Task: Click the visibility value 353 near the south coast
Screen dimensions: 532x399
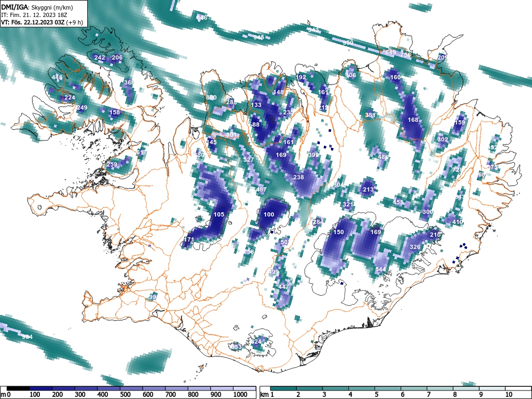Action: [x=236, y=347]
